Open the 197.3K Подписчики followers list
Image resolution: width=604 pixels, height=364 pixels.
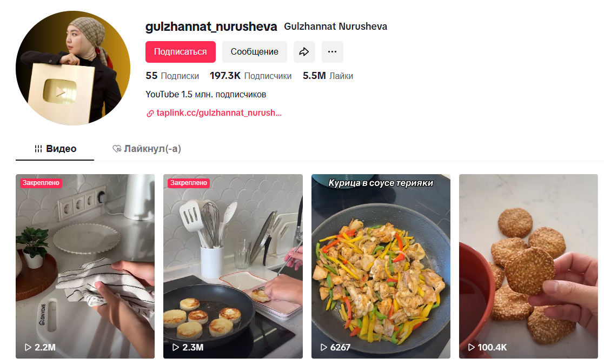coord(250,76)
